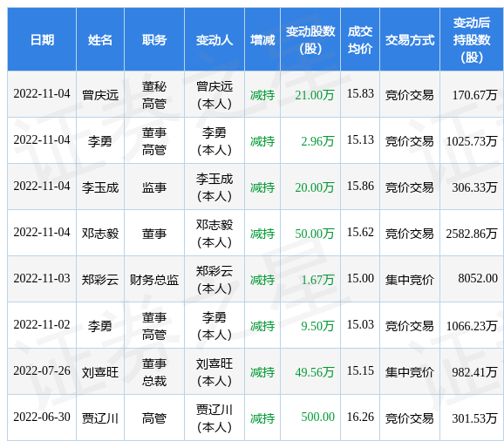Image resolution: width=504 pixels, height=448 pixels.
Task: Select the 郑彩云 name cell
Action: (x=100, y=280)
